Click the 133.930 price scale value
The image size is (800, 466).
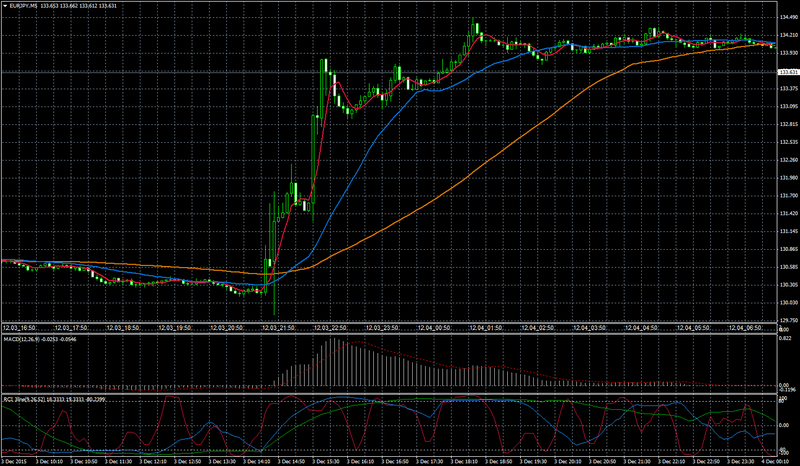(787, 53)
